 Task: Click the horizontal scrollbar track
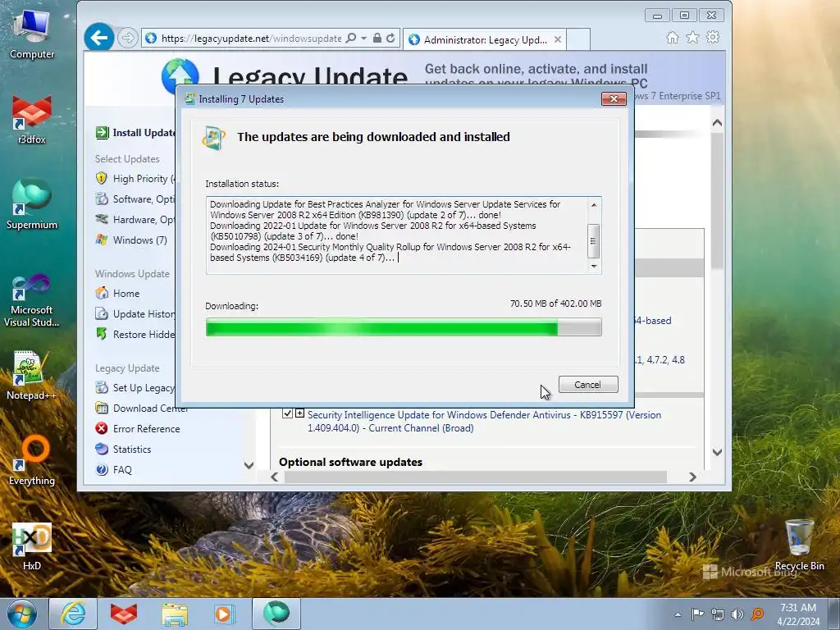(x=476, y=477)
